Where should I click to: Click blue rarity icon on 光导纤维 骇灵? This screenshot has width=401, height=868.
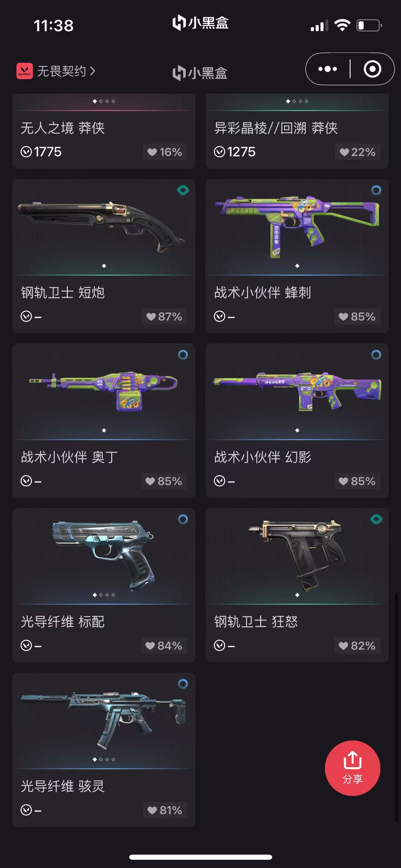pos(183,684)
